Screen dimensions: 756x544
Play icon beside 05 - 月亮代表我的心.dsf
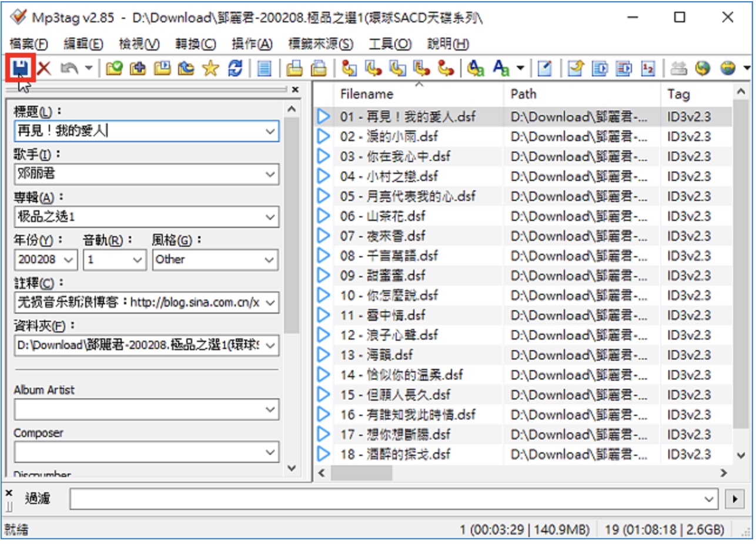(323, 196)
